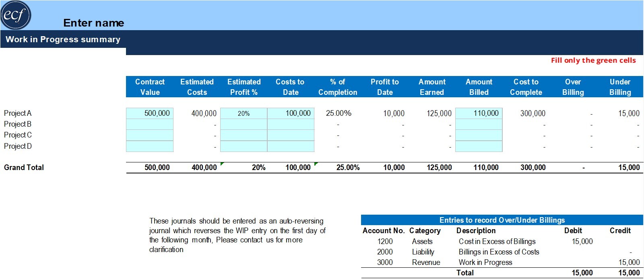Image resolution: width=644 pixels, height=279 pixels.
Task: Click Project A completion value 25.00%
Action: pyautogui.click(x=339, y=113)
